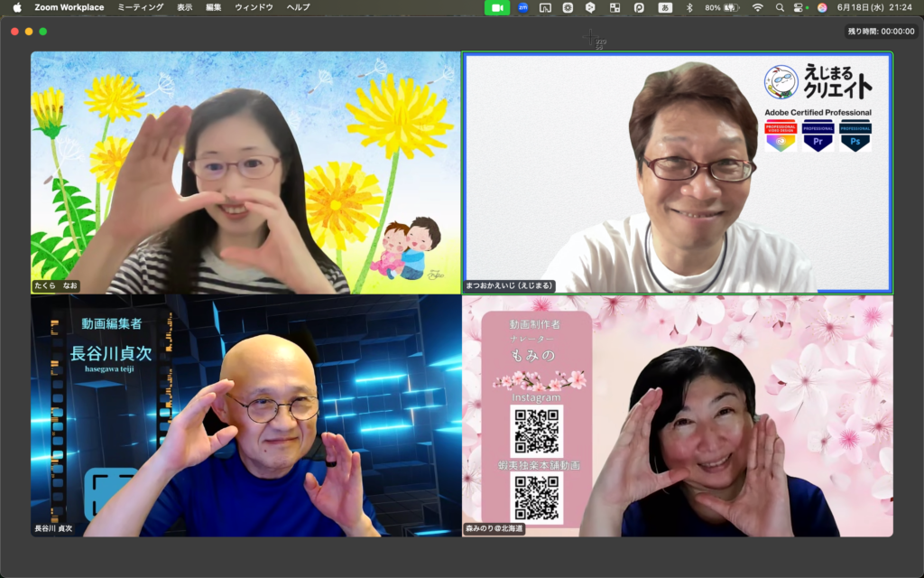The image size is (924, 578).
Task: Open the blue Zoom status menu bar icon
Action: point(522,7)
